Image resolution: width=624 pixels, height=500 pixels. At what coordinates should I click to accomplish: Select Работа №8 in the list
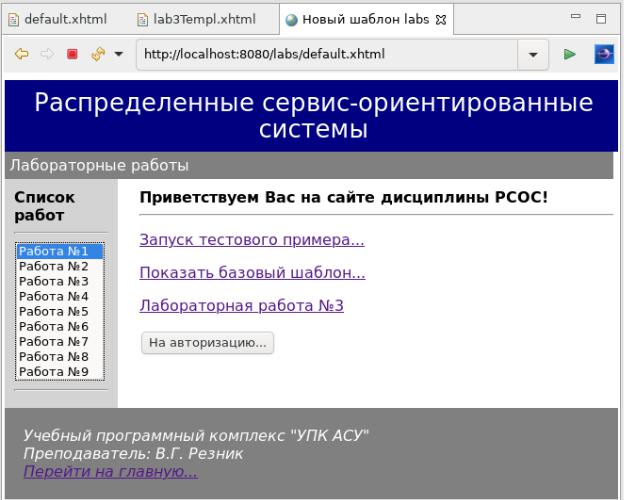click(x=60, y=357)
